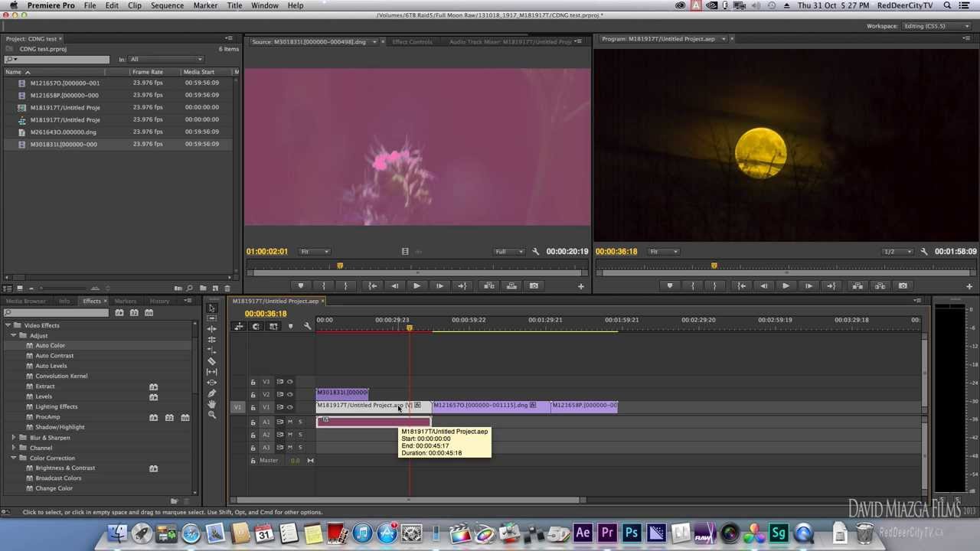Collapse the Color Correction folder
Viewport: 980px width, 551px height.
(14, 458)
